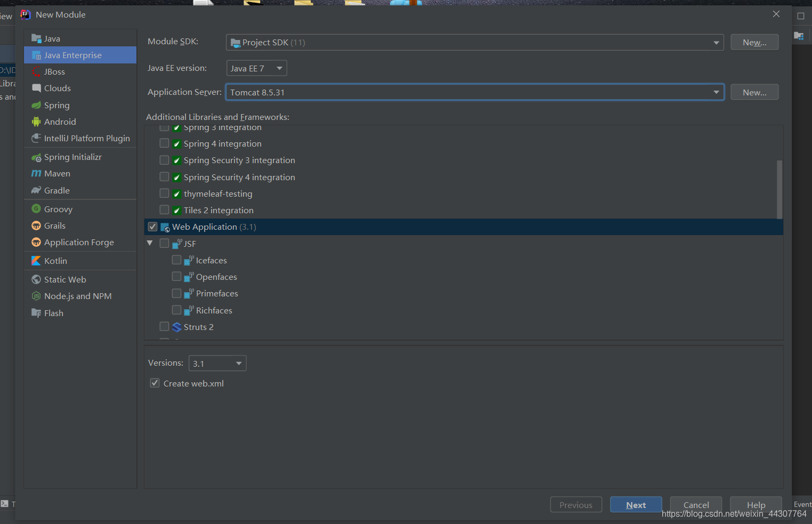
Task: Click the Cancel button
Action: [x=696, y=505]
